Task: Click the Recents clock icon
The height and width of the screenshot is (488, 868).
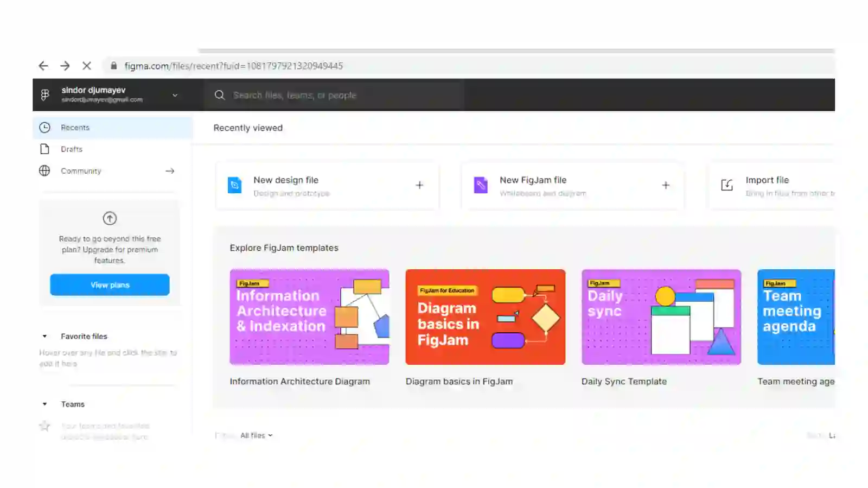Action: click(x=44, y=128)
